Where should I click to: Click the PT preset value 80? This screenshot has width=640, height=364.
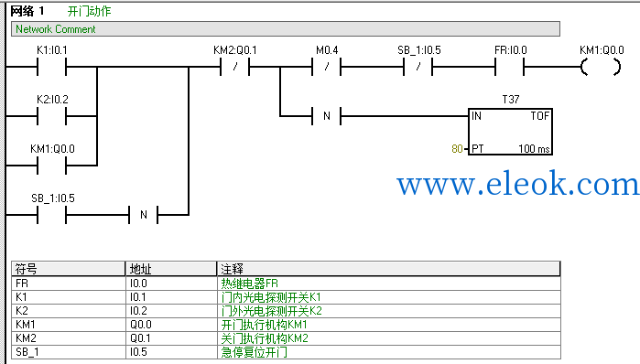457,149
